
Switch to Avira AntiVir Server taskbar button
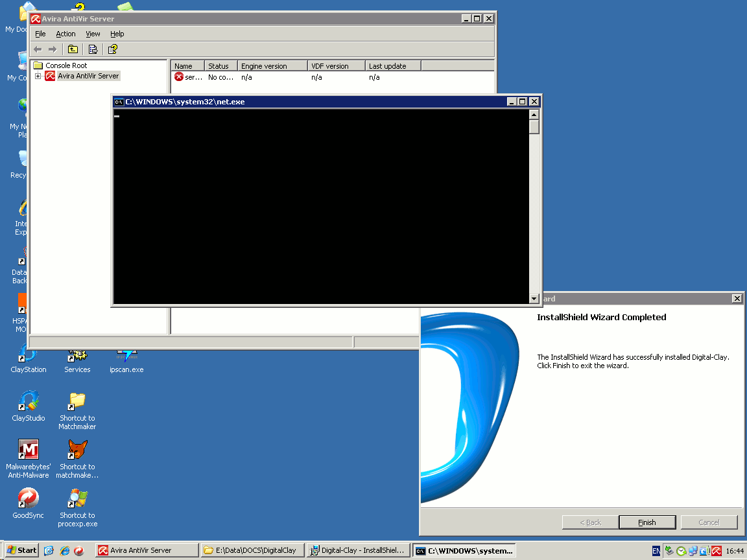(x=147, y=550)
